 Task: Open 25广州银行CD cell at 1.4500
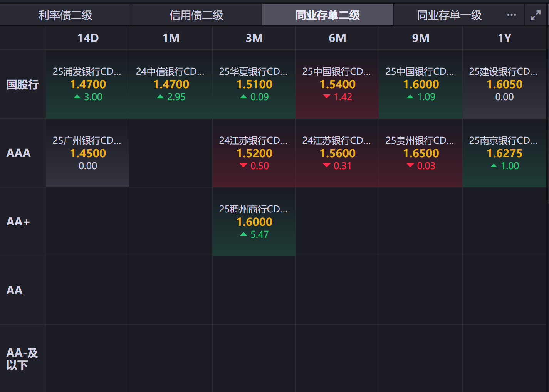[88, 153]
